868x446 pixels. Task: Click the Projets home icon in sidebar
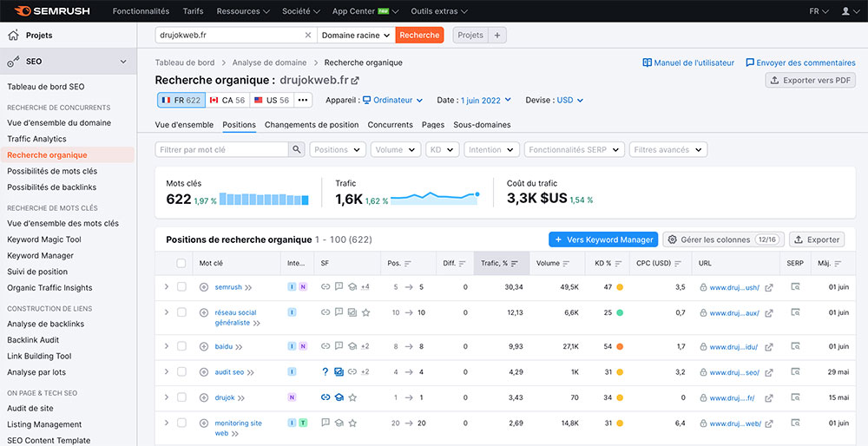13,36
